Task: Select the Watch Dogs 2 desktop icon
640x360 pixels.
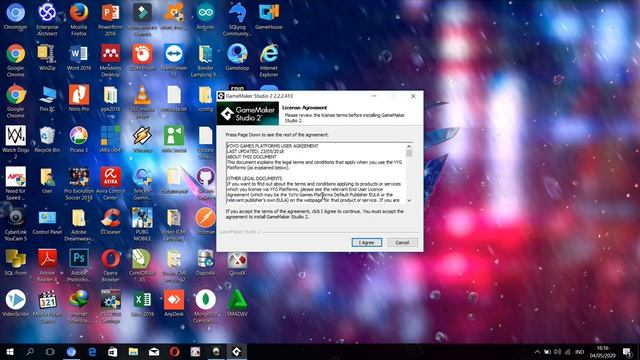Action: click(x=16, y=142)
